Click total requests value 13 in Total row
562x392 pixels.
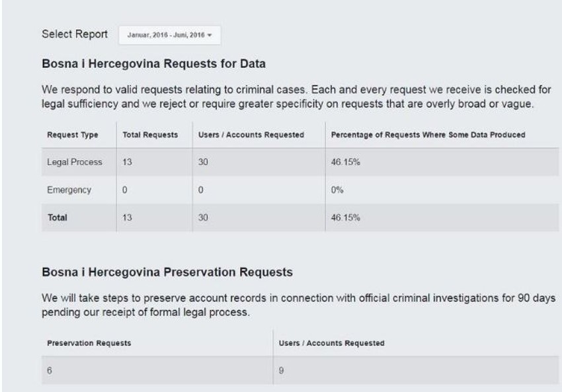coord(128,216)
